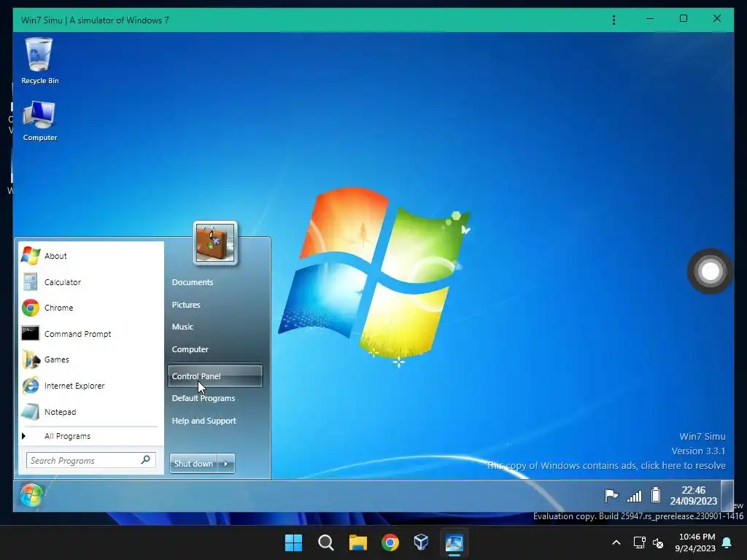Click the ads notice link on desktop
The height and width of the screenshot is (560, 747).
(606, 465)
